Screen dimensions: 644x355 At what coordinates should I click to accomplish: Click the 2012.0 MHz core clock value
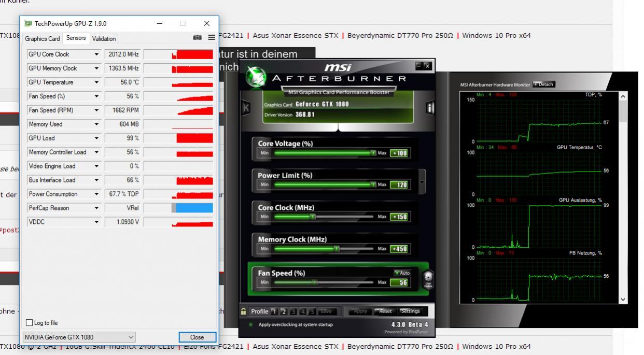tap(123, 54)
